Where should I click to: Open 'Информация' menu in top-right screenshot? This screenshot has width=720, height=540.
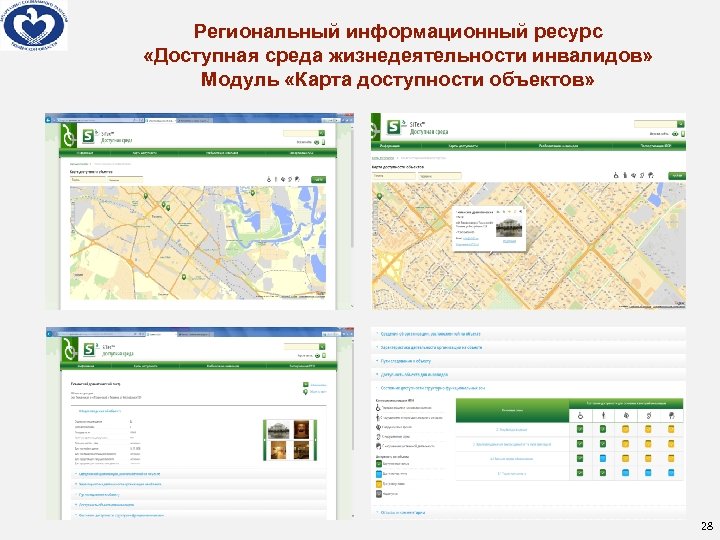[x=390, y=146]
